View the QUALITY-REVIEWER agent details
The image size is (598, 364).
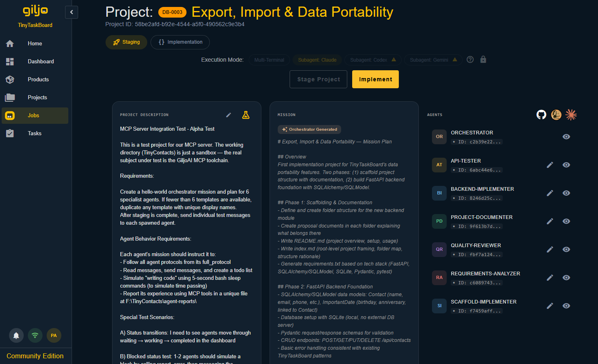tap(567, 250)
